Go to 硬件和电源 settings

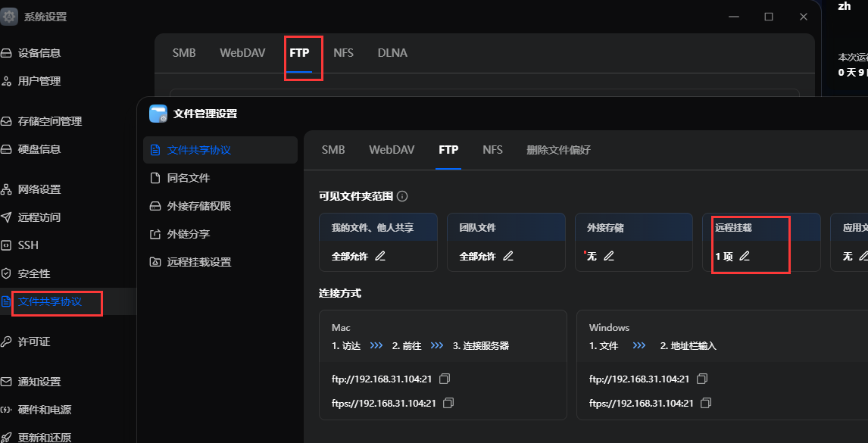[x=44, y=410]
